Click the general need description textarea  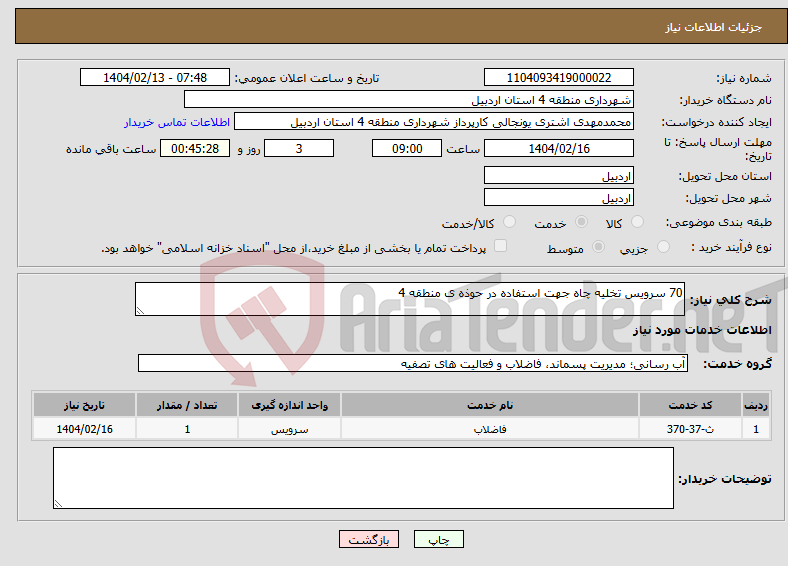click(x=410, y=299)
